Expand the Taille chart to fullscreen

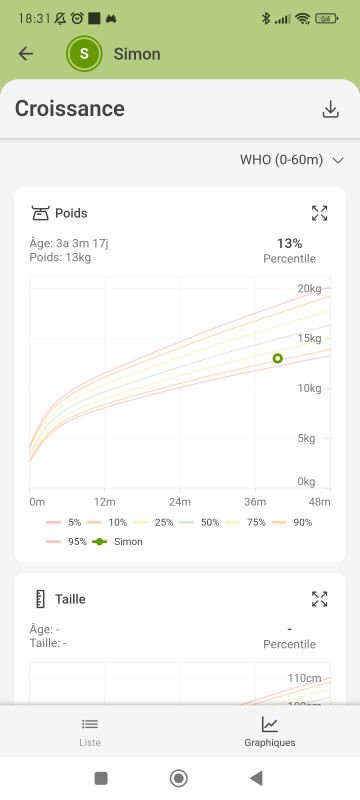[x=319, y=598]
